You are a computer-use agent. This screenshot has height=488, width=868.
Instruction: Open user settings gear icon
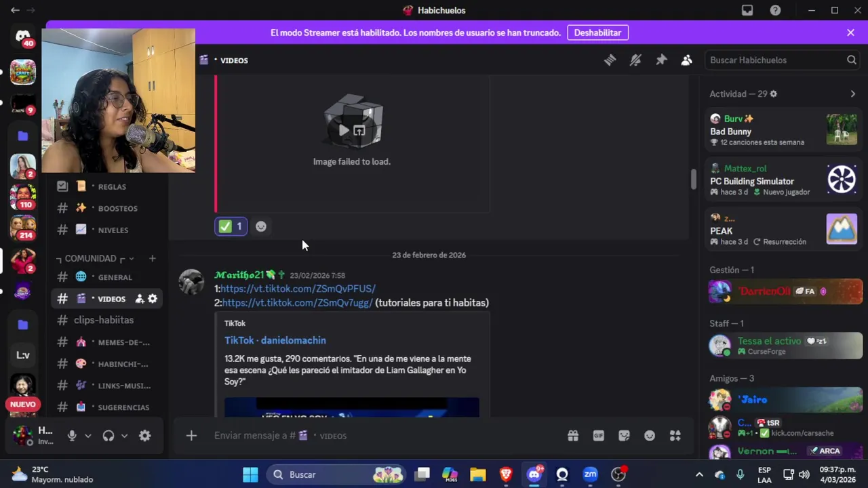[144, 436]
